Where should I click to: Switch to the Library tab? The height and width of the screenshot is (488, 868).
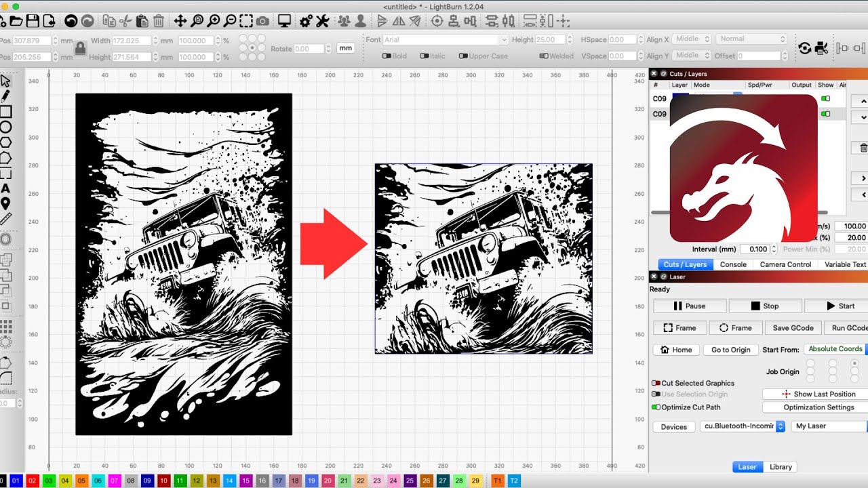click(x=781, y=467)
